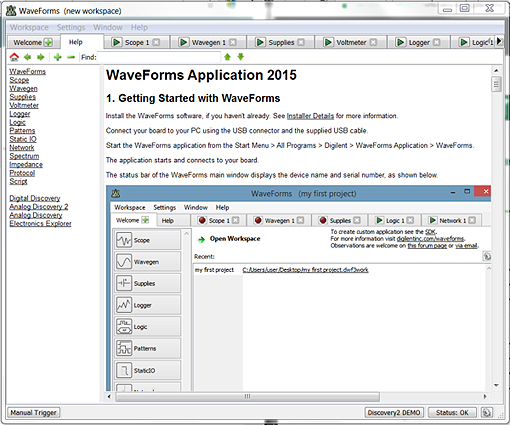This screenshot has width=510, height=425.
Task: Open Script help topic link
Action: click(x=18, y=181)
